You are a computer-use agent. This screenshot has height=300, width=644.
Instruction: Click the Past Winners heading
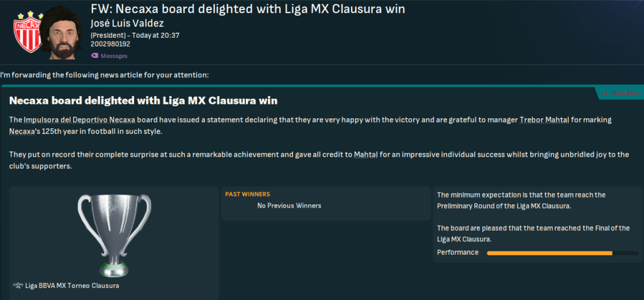point(247,194)
